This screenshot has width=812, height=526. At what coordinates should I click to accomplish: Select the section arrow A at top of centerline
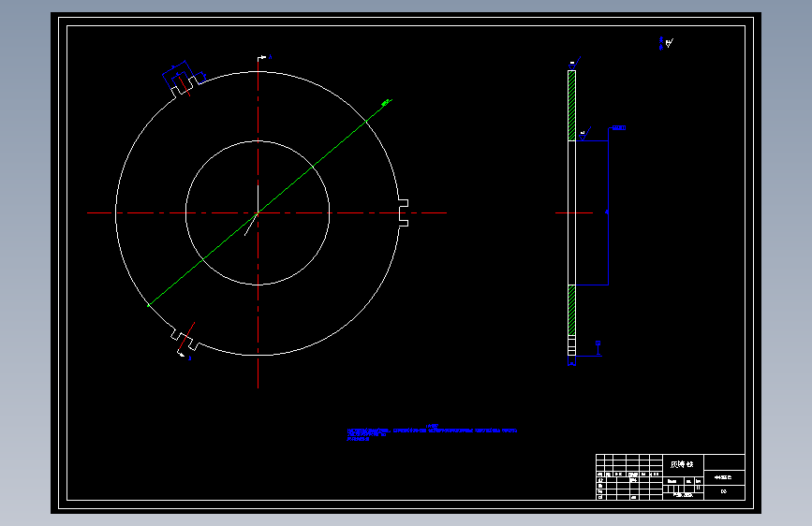pyautogui.click(x=264, y=57)
